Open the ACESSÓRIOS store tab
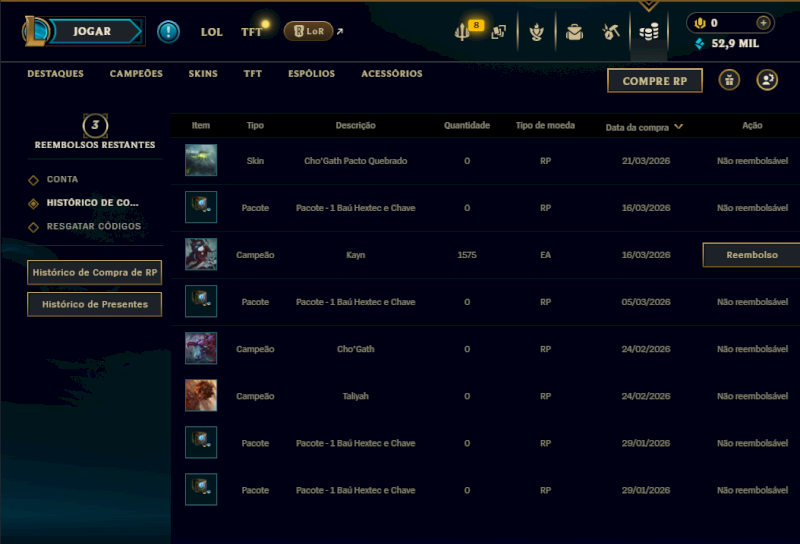The width and height of the screenshot is (800, 544). point(392,73)
